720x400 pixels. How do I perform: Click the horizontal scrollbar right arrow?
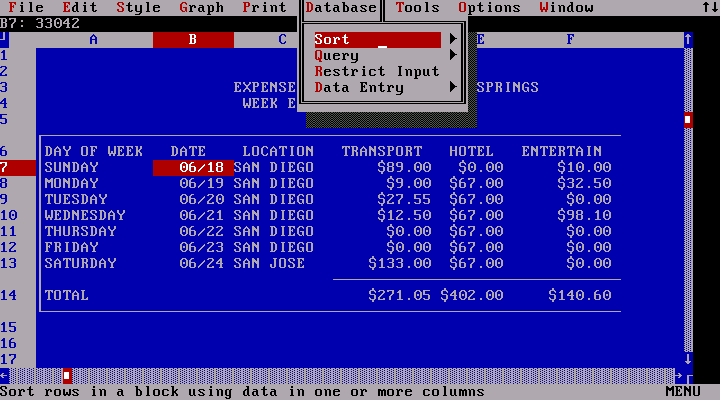pyautogui.click(x=679, y=376)
